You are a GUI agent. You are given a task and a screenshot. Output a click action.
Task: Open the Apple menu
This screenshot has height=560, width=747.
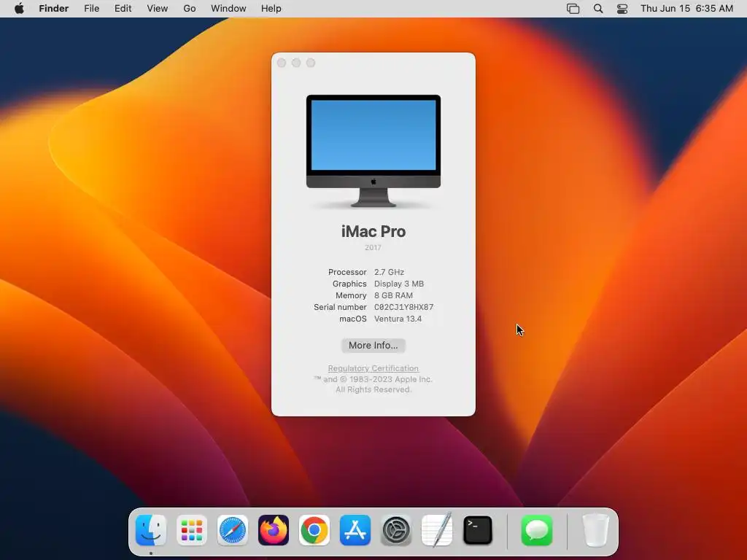click(x=19, y=9)
